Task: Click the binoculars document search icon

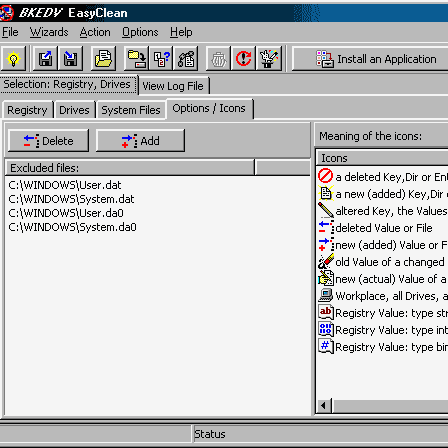Action: coord(186,59)
